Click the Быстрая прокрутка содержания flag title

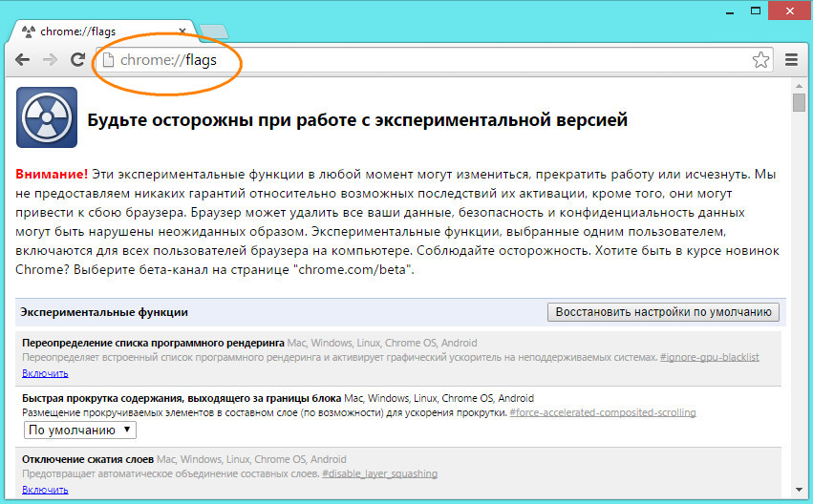(182, 398)
